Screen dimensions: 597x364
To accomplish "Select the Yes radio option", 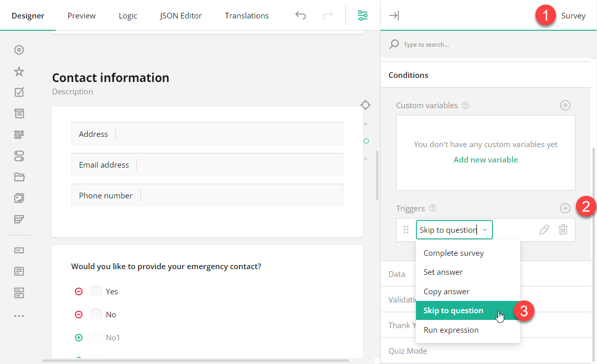I will click(x=96, y=291).
